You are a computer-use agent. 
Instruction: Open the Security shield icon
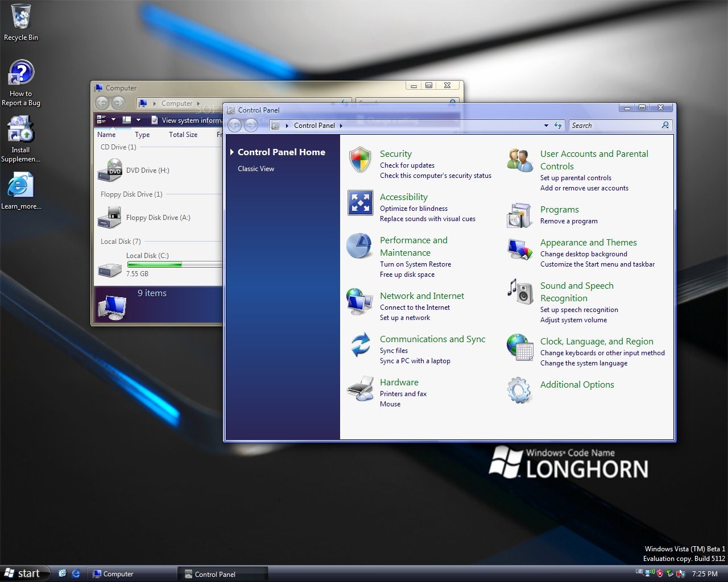tap(360, 160)
